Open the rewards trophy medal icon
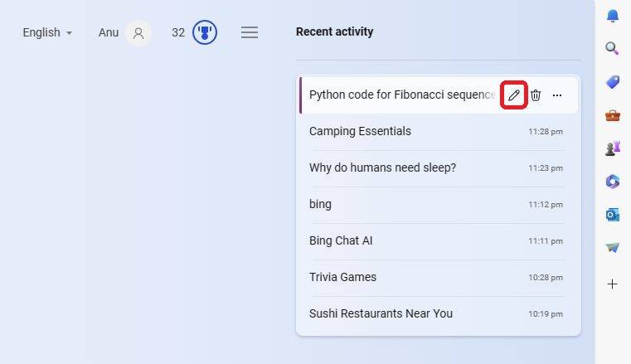Viewport: 631px width, 364px height. 205,32
